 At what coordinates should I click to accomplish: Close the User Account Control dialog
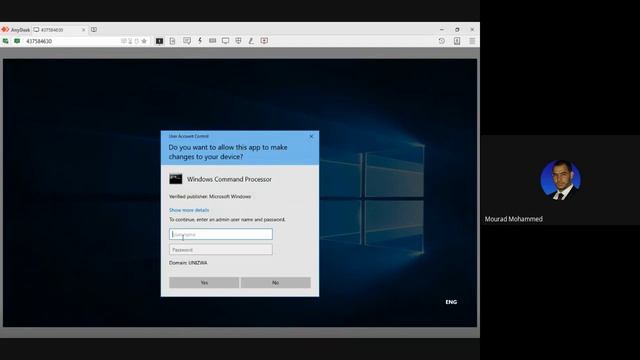tap(311, 136)
